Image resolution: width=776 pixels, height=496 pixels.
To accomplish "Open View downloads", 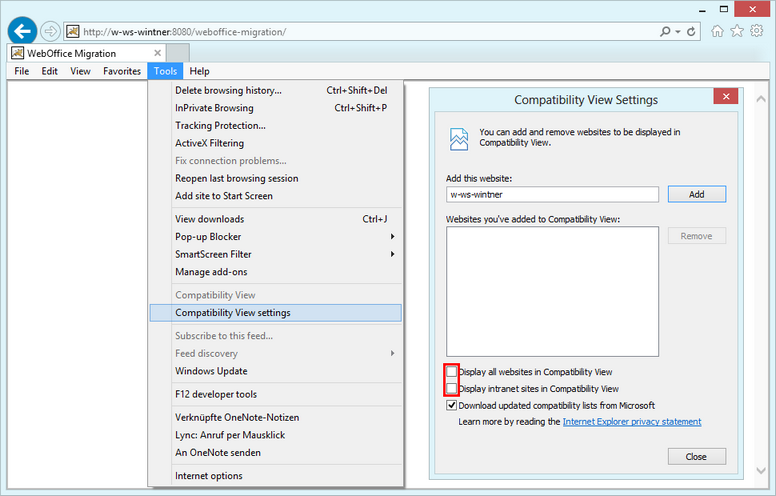I will pos(276,219).
